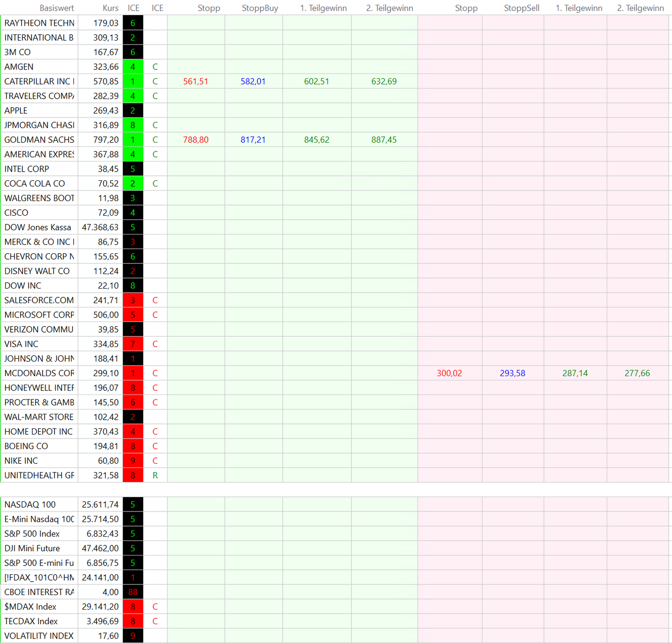
Task: Select the VOLATILITY INDEX row name
Action: point(39,636)
